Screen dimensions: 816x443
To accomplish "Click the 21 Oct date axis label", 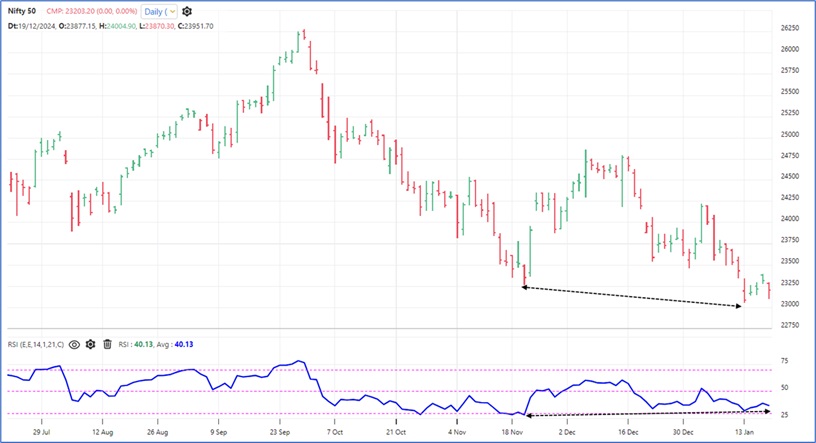I will 396,432.
